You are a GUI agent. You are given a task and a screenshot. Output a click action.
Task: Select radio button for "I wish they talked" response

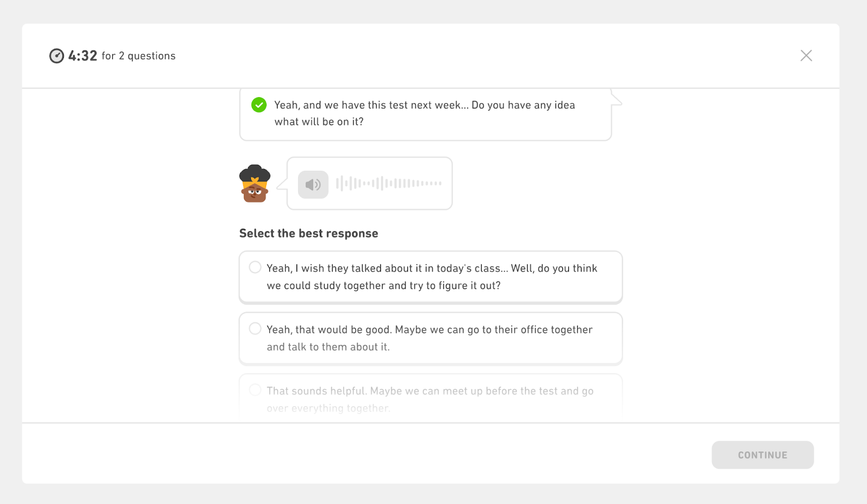pyautogui.click(x=255, y=268)
